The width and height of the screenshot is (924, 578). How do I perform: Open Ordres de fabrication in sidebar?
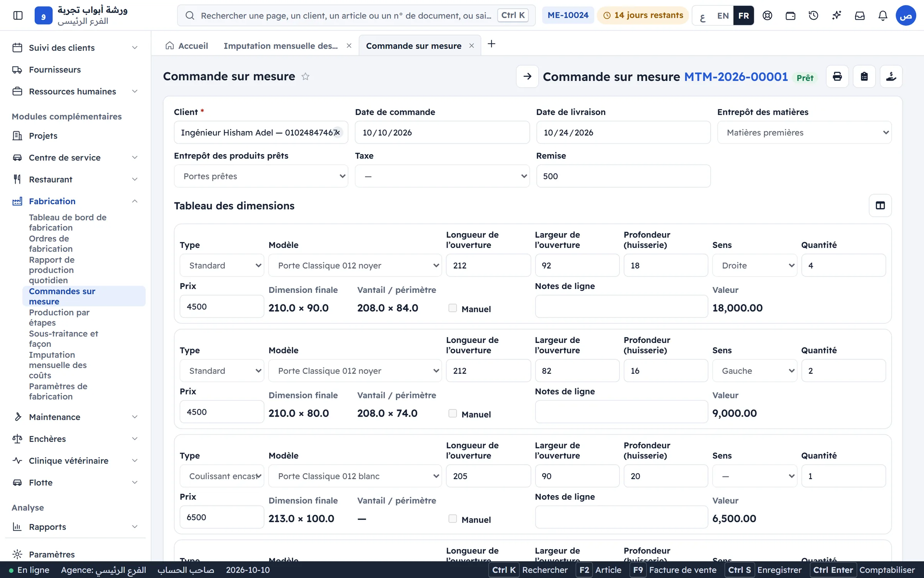(51, 244)
